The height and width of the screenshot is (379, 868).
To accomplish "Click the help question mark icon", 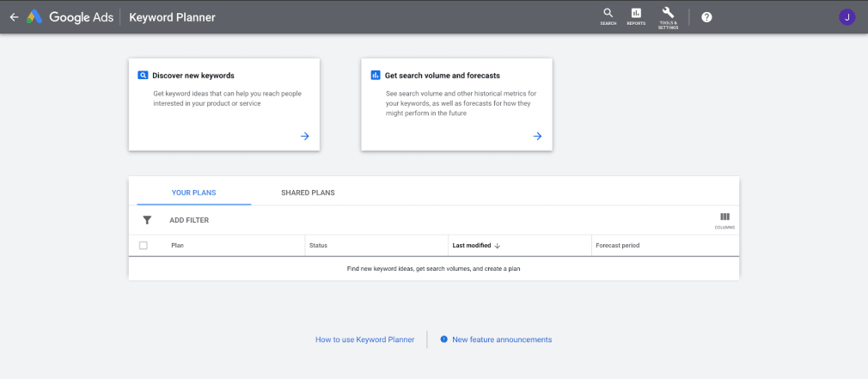I will pos(706,17).
